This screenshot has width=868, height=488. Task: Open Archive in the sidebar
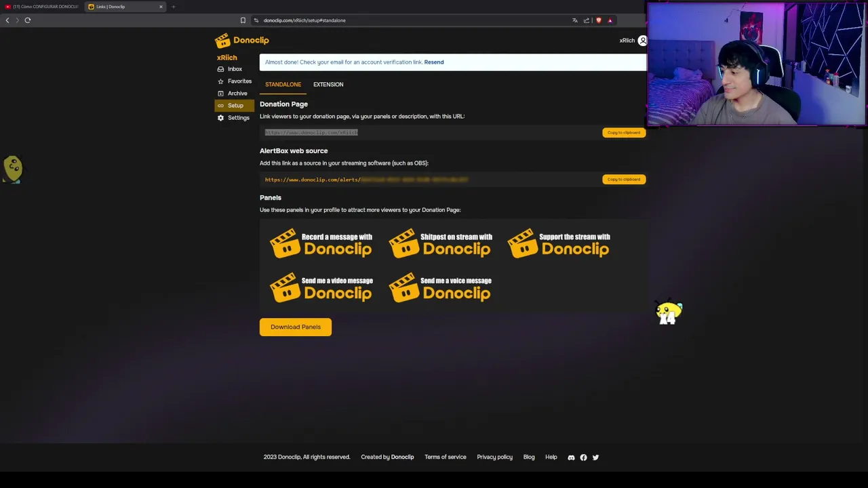click(235, 94)
